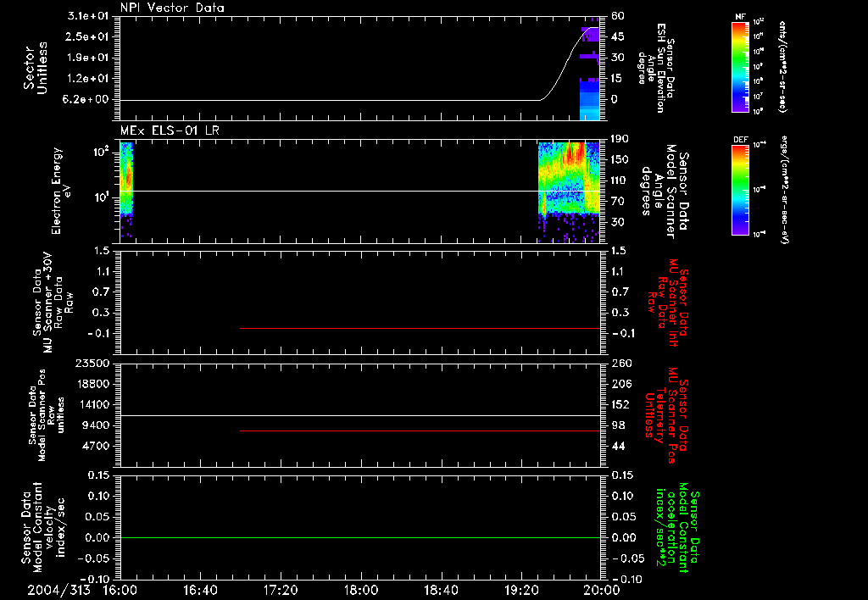Click the 110 scanner angle tick value
Screen dimensions: 868x600
point(620,181)
